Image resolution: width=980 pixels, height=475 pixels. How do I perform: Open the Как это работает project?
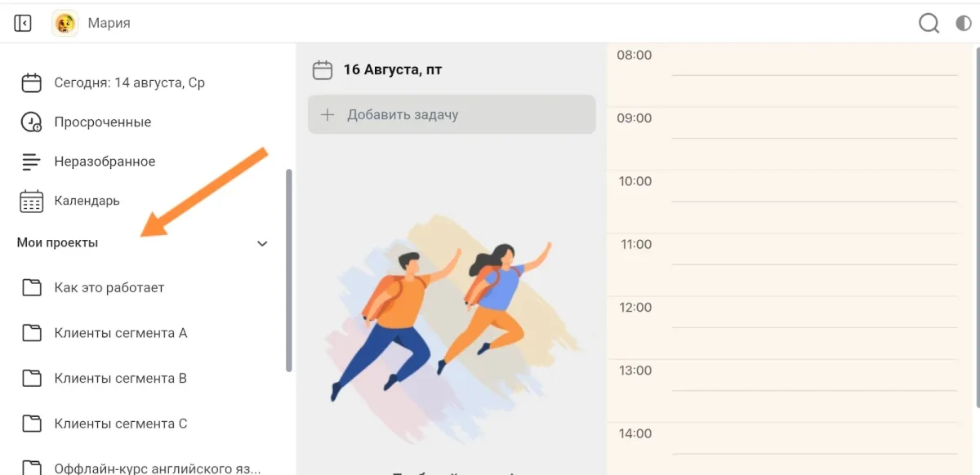coord(109,288)
